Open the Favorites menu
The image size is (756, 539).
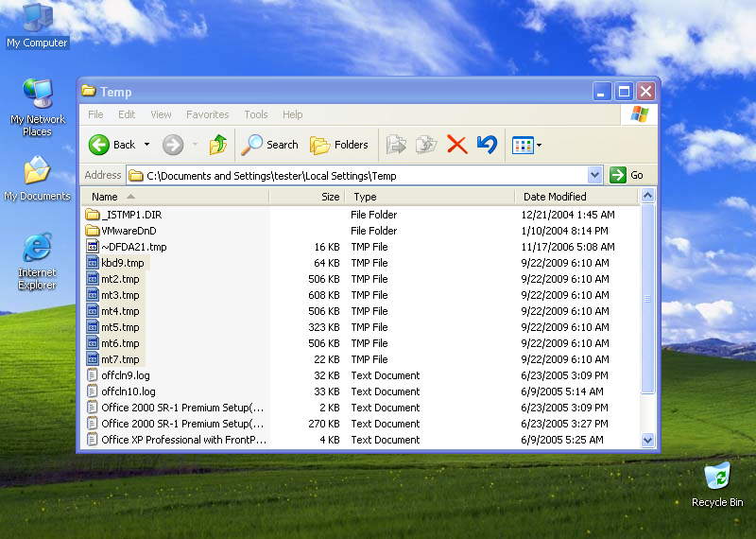(x=207, y=114)
